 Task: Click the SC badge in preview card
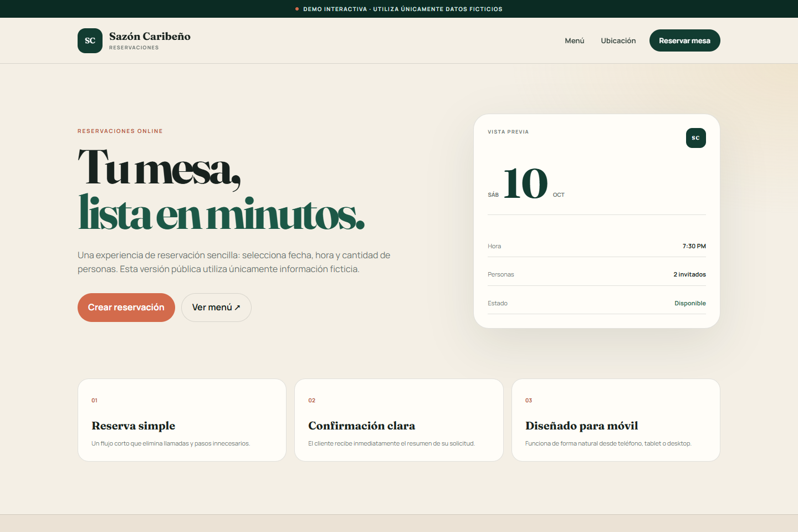696,138
